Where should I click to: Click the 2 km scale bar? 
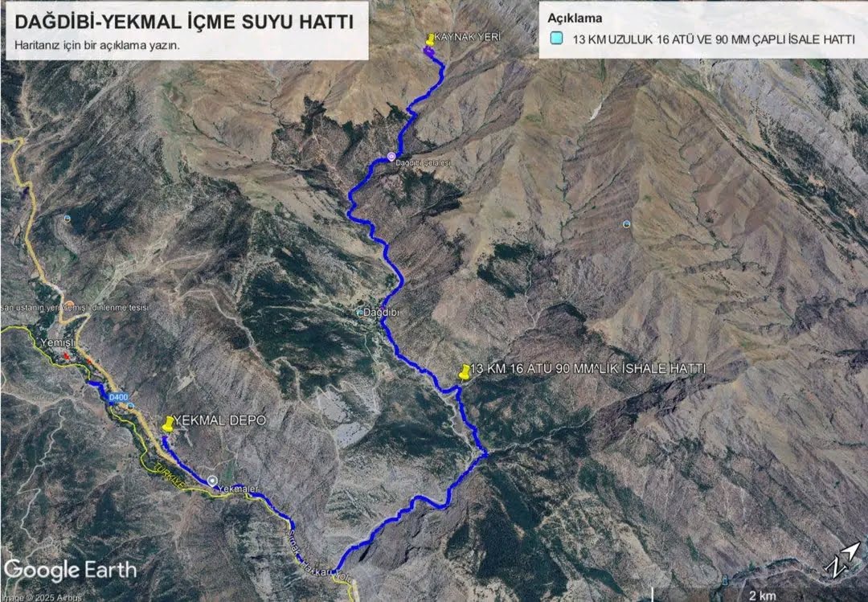(761, 595)
